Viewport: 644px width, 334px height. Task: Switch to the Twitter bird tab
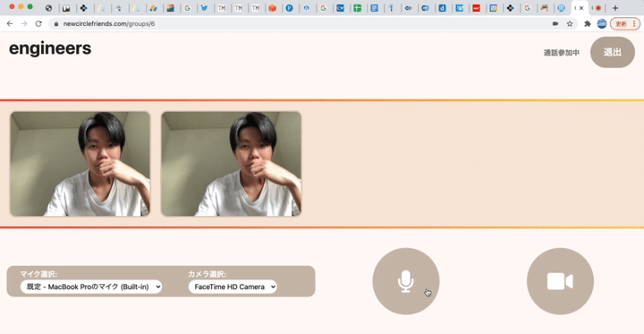pyautogui.click(x=204, y=8)
